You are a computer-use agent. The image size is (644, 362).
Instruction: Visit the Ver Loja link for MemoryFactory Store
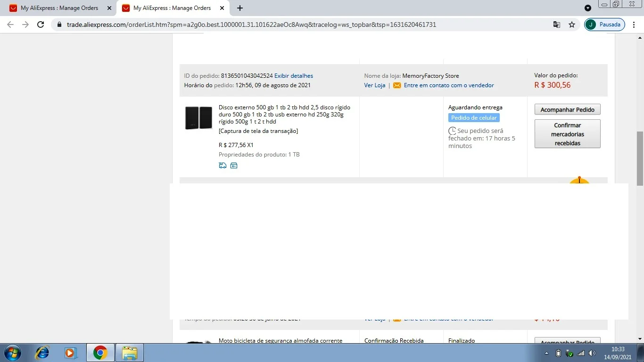point(375,85)
